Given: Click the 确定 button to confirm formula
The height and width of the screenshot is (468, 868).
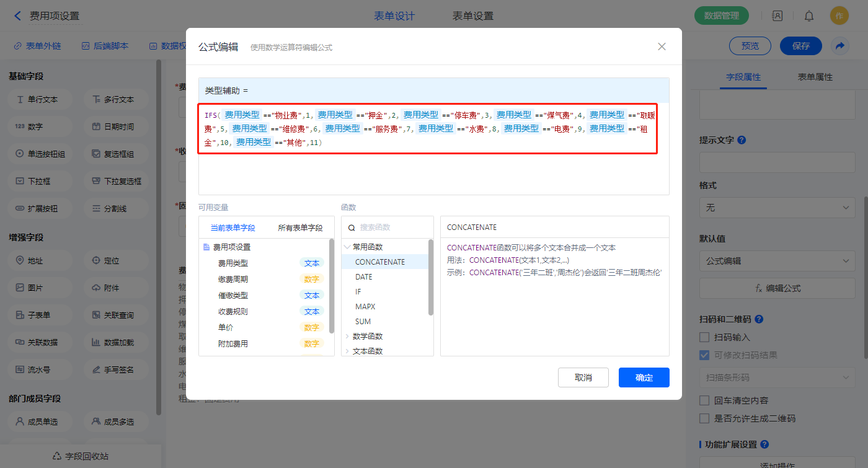Looking at the screenshot, I should click(644, 377).
